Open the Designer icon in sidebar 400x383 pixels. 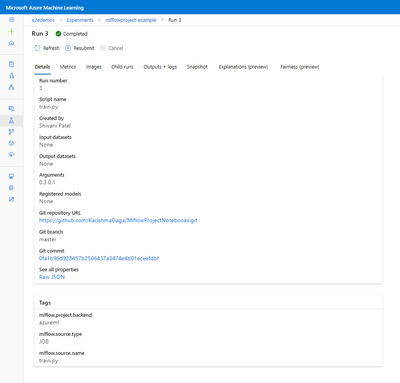pyautogui.click(x=12, y=87)
